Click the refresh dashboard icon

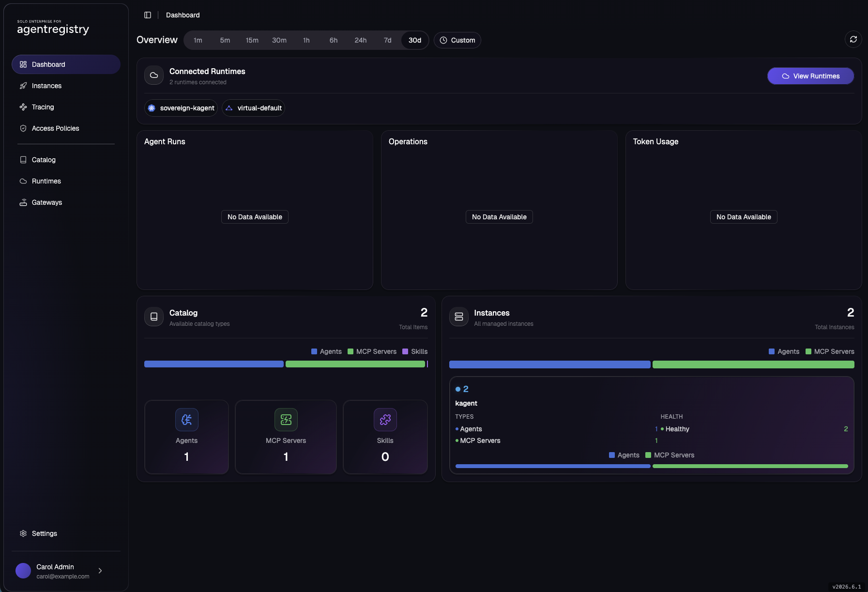click(853, 40)
